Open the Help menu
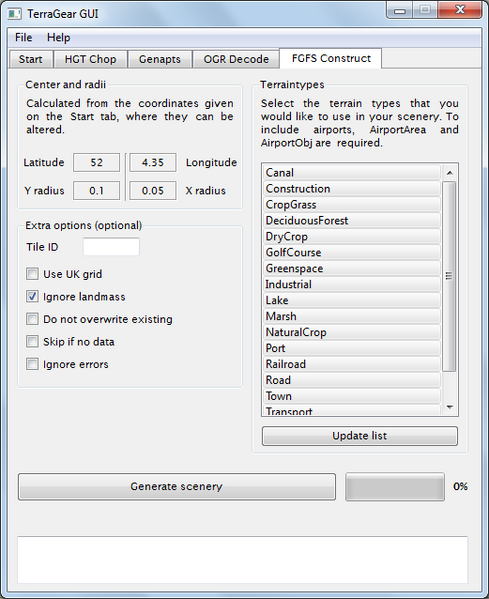The image size is (489, 599). [x=58, y=37]
